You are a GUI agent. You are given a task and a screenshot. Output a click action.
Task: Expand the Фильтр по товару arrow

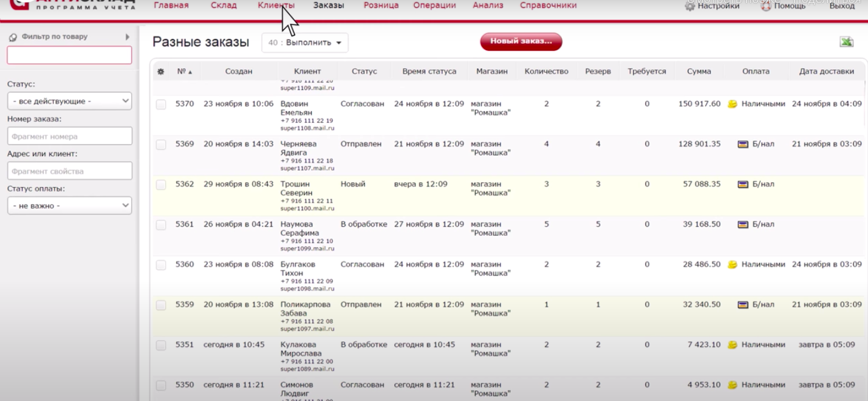point(128,37)
